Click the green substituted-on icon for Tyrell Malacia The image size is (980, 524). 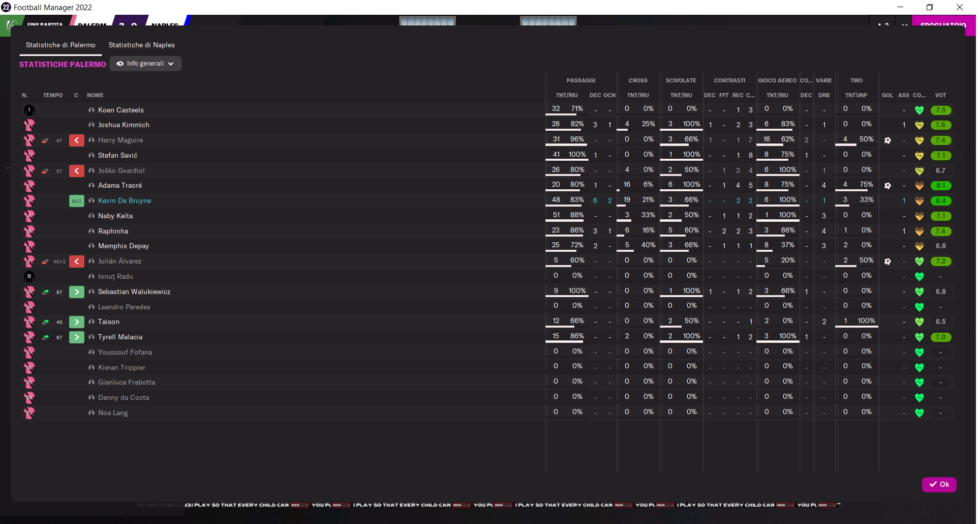pyautogui.click(x=76, y=337)
